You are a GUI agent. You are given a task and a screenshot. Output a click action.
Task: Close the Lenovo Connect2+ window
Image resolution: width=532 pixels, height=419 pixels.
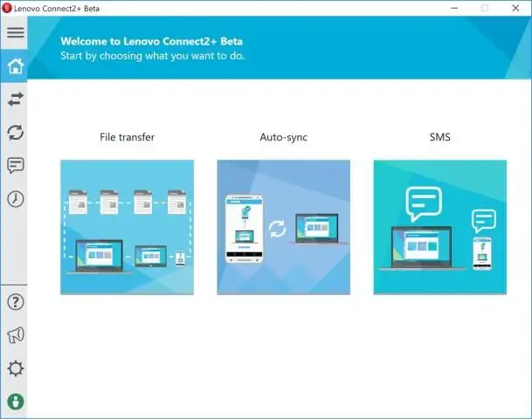point(515,8)
